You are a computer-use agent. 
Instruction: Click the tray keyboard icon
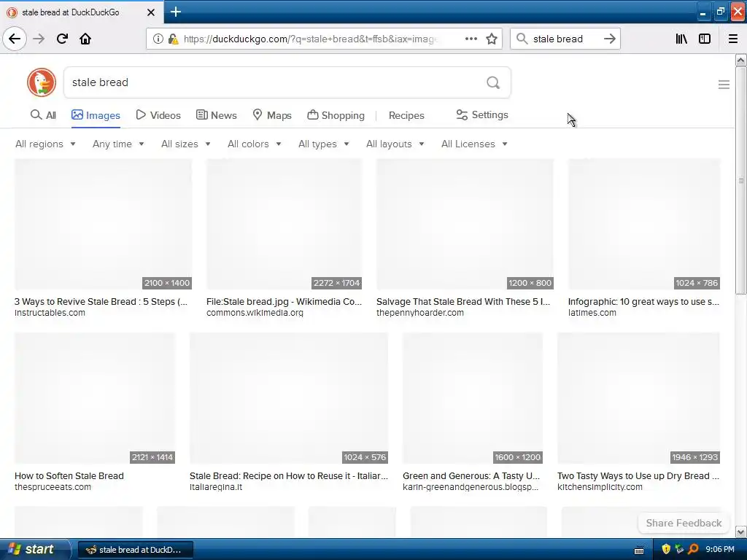639,550
